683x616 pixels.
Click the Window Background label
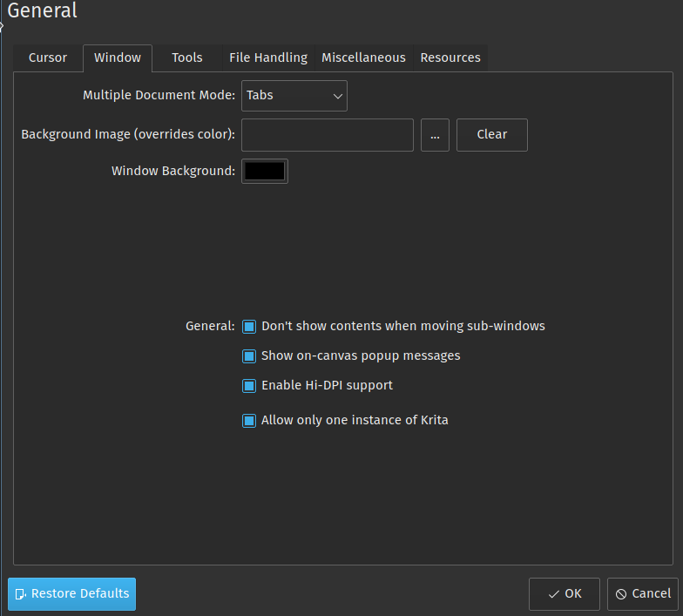point(173,171)
